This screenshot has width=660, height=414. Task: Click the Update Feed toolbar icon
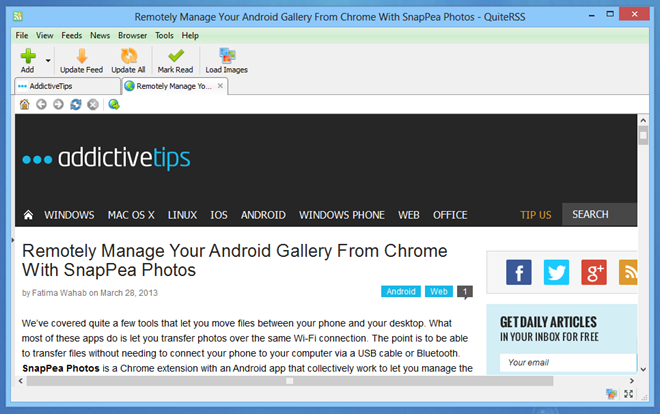[82, 56]
